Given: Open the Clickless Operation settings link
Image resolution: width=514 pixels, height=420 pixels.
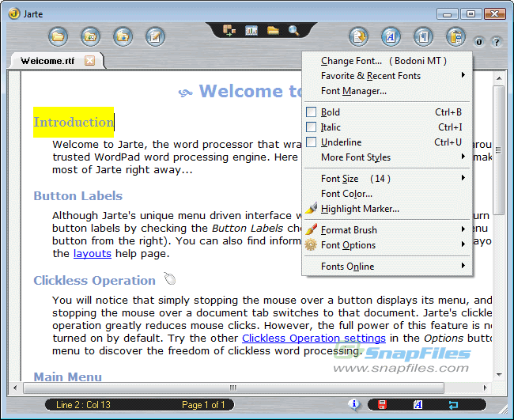Looking at the screenshot, I should click(314, 338).
